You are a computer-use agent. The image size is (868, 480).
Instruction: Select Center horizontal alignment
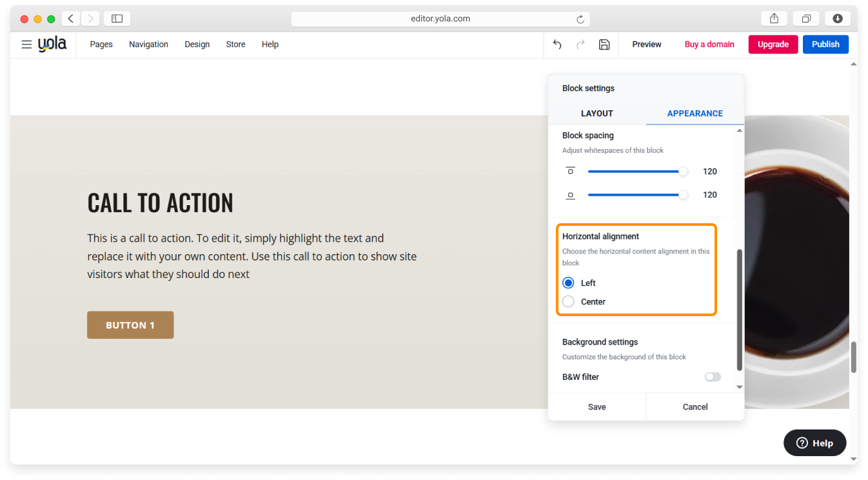[x=568, y=302]
